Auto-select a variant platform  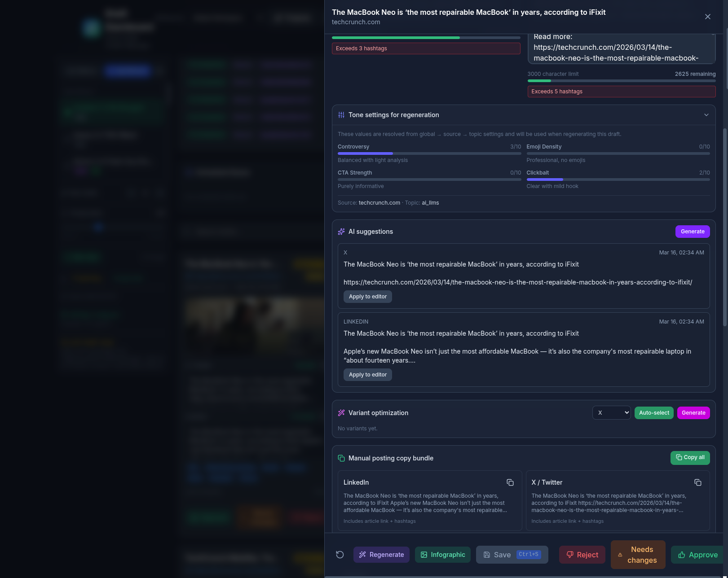click(x=654, y=412)
